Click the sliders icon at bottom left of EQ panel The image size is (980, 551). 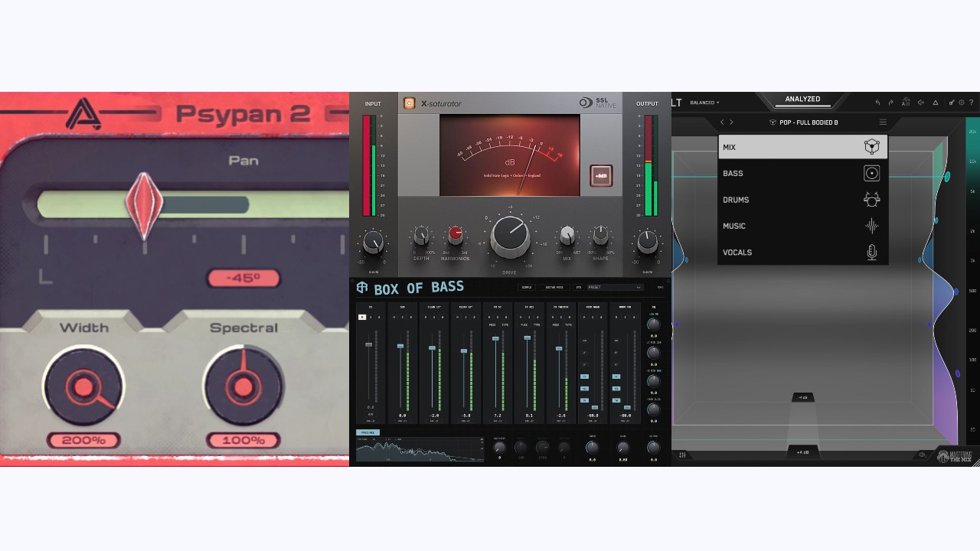(x=682, y=455)
